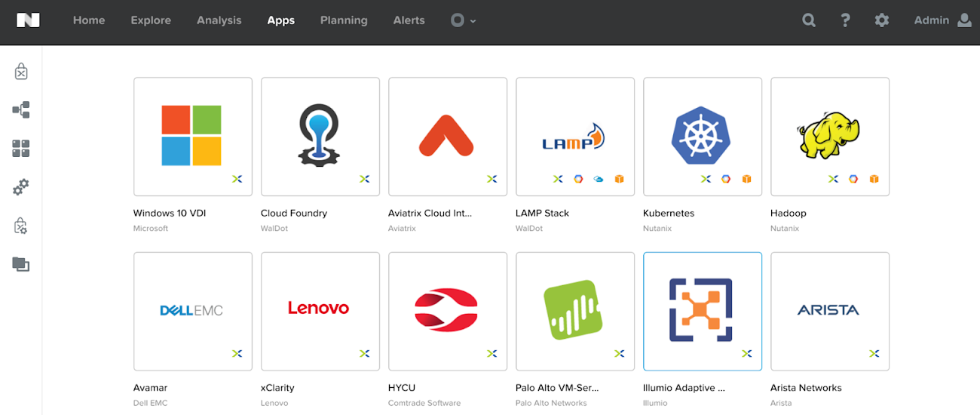This screenshot has width=980, height=415.
Task: Click the Lenovo xClarity tile
Action: point(320,312)
